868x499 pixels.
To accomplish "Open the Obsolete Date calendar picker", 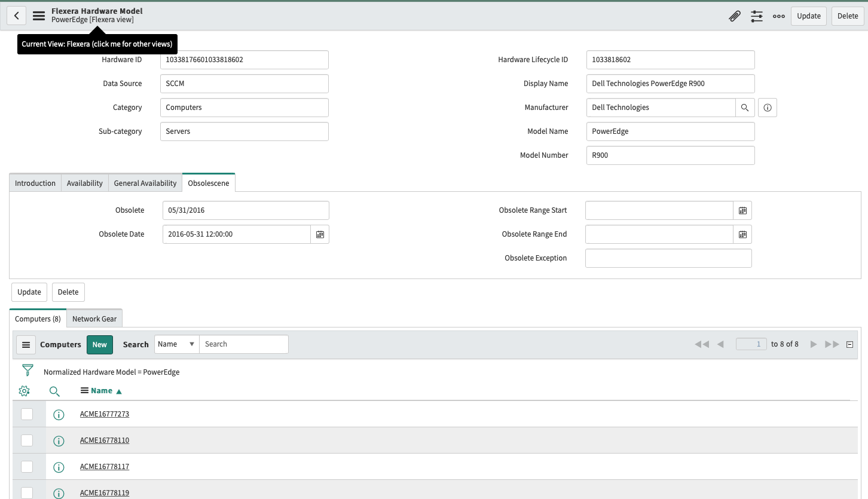I will click(x=320, y=234).
